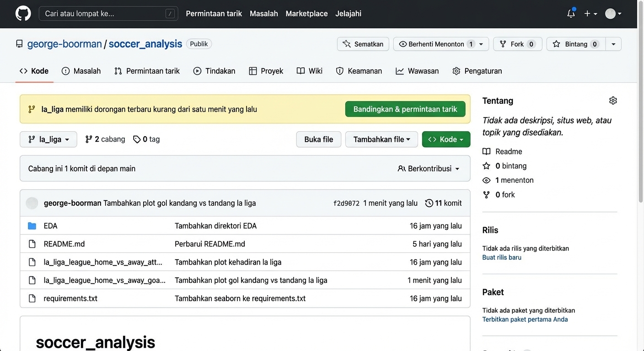
Task: Open the Wiki tab
Action: point(310,71)
